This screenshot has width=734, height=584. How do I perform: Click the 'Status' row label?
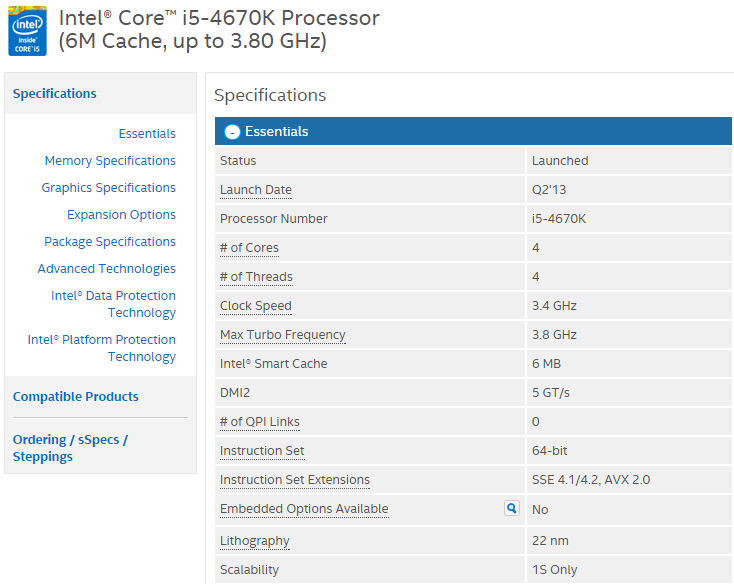click(x=238, y=161)
